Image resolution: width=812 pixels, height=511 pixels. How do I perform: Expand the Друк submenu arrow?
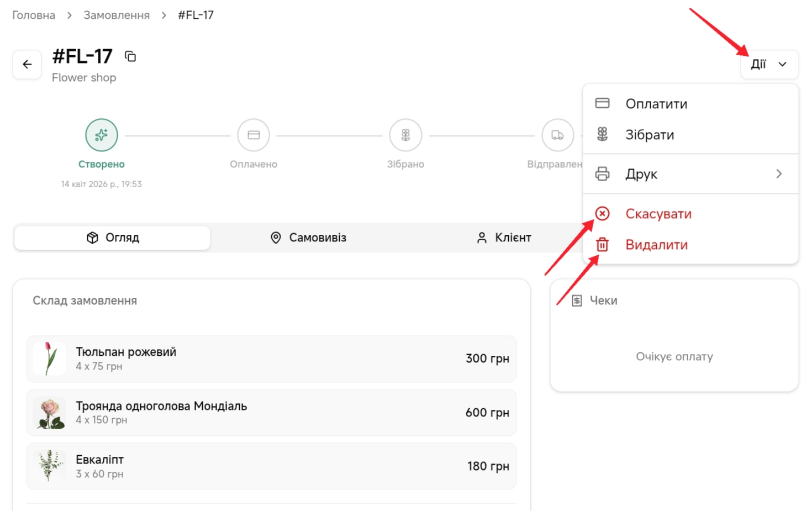tap(779, 174)
